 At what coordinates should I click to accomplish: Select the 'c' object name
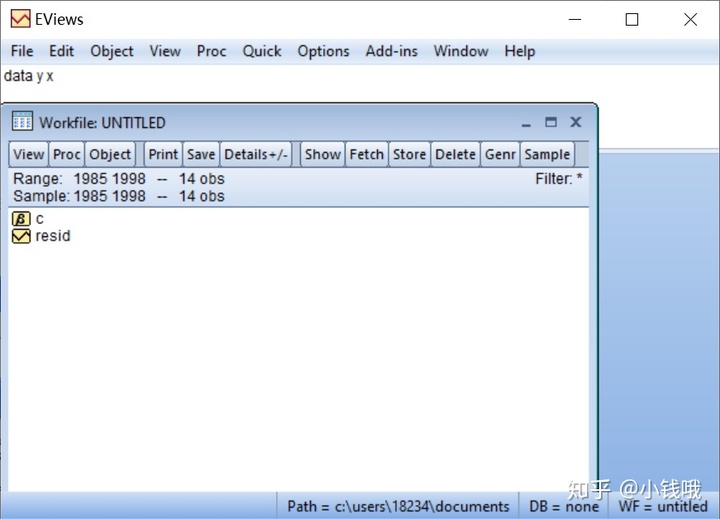tap(39, 219)
